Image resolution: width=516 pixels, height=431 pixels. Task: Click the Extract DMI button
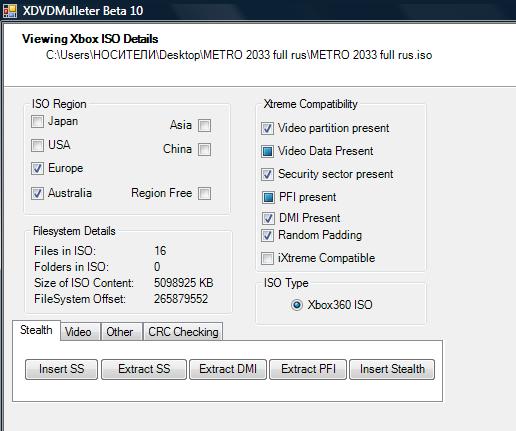pyautogui.click(x=228, y=369)
